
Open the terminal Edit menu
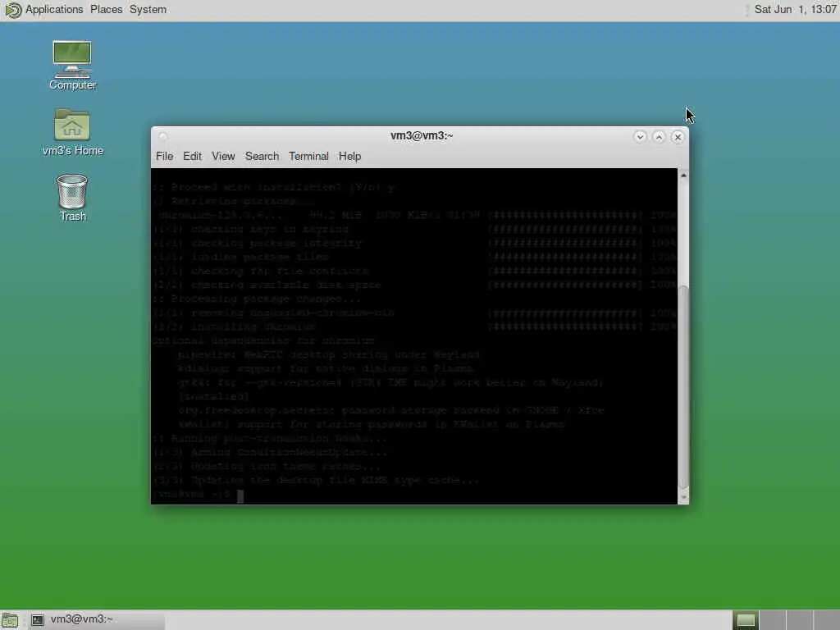click(x=192, y=156)
